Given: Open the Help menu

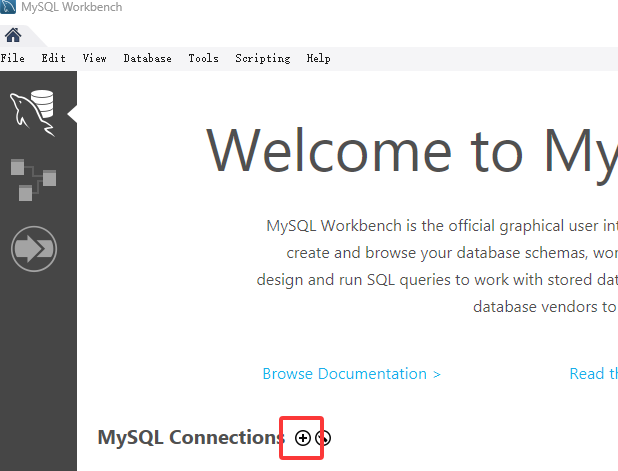Looking at the screenshot, I should coord(318,59).
